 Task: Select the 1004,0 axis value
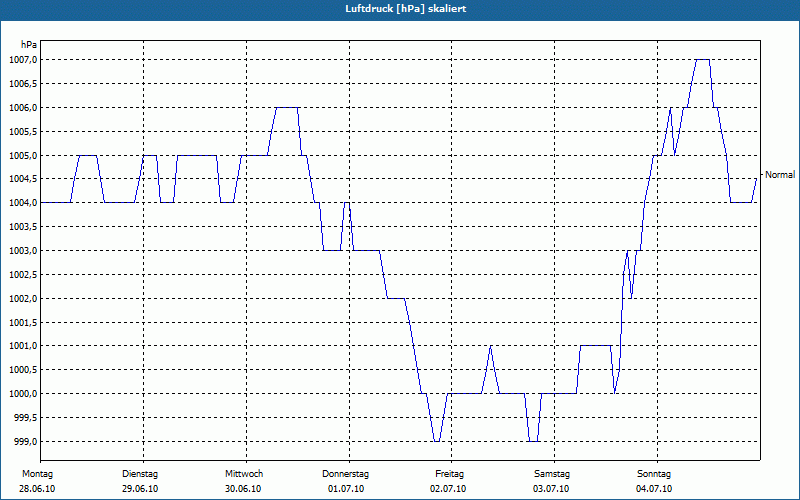point(23,203)
